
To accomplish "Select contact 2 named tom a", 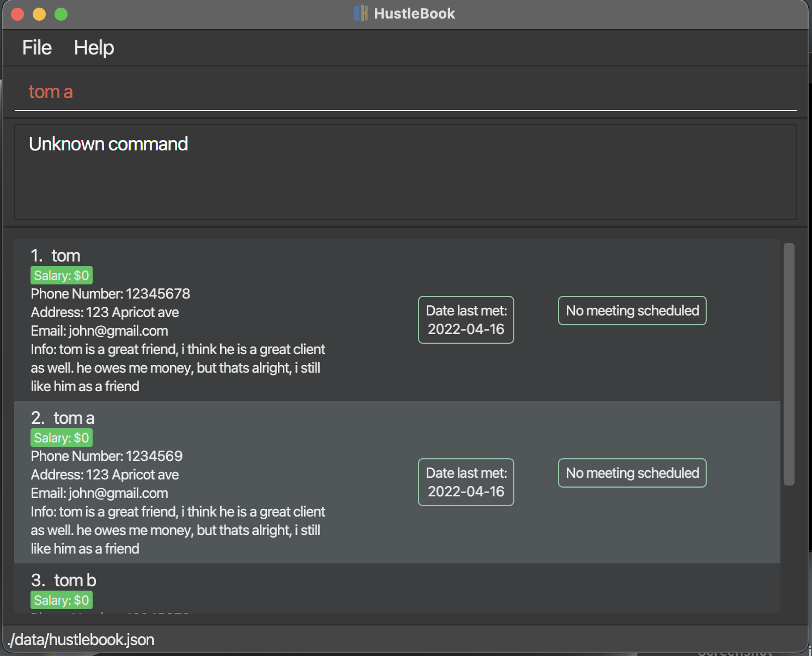I will point(397,482).
